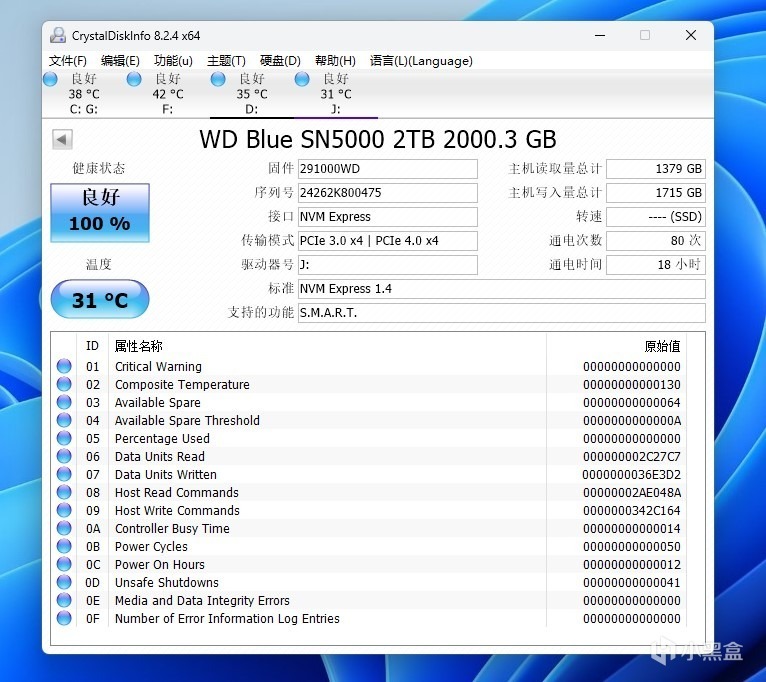This screenshot has width=766, height=682.
Task: Select the J: disk at 31 °C
Action: tap(336, 94)
